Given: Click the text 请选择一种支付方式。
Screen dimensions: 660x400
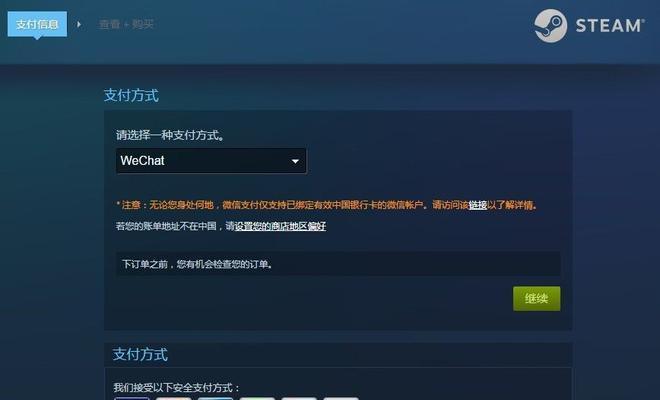Looking at the screenshot, I should point(170,135).
